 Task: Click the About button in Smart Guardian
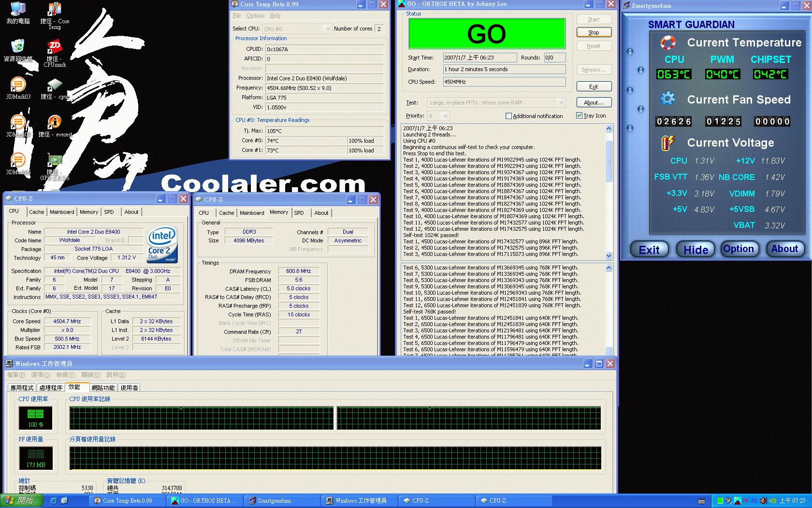[x=784, y=249]
